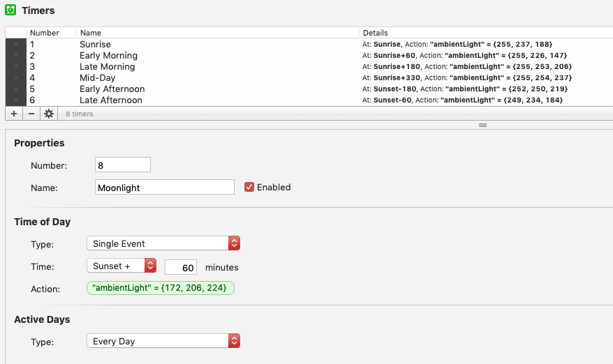This screenshot has height=364, width=613.
Task: Click the ambientLight action token
Action: (x=160, y=288)
